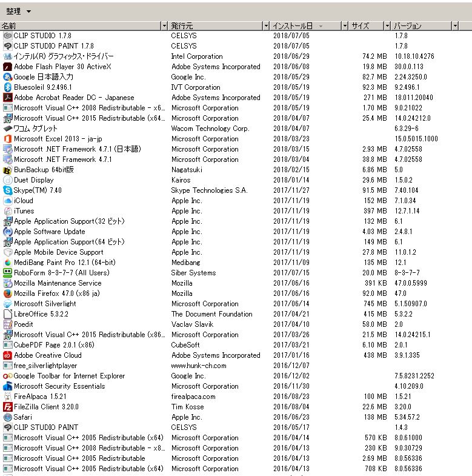This screenshot has width=472, height=476.
Task: Sort by the 発行元 column header
Action: [x=215, y=26]
